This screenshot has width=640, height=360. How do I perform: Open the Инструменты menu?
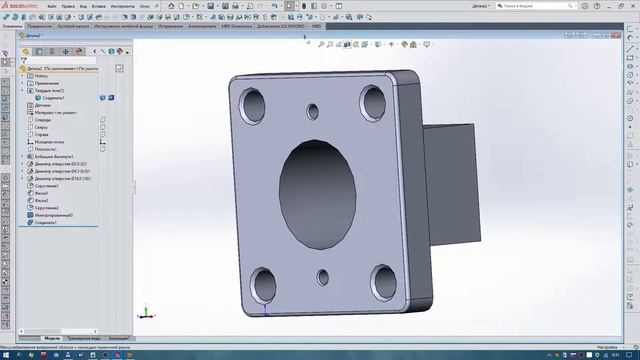(x=122, y=7)
